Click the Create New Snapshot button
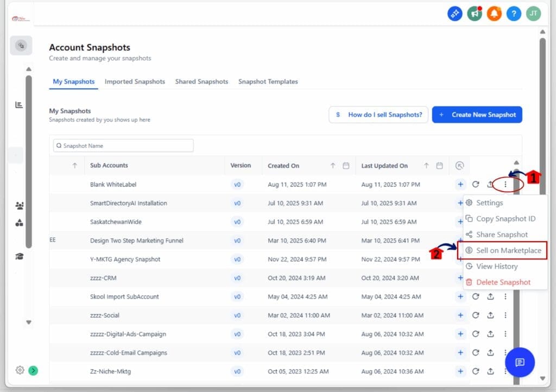This screenshot has width=556, height=392. tap(477, 115)
